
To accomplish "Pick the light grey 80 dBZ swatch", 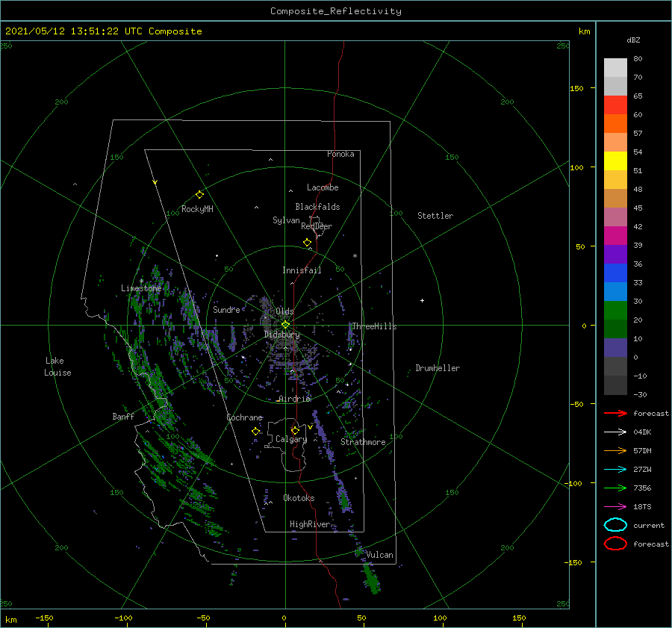I will point(615,67).
